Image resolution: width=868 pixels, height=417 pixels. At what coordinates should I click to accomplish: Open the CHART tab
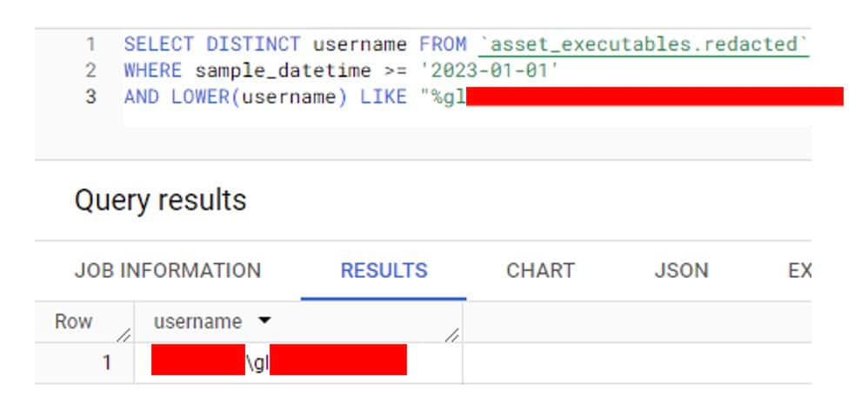540,270
